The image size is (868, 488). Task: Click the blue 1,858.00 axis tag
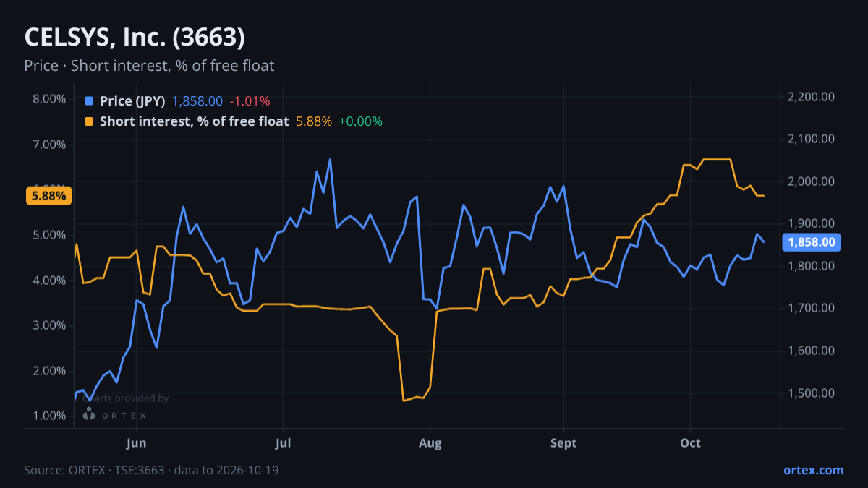[812, 242]
